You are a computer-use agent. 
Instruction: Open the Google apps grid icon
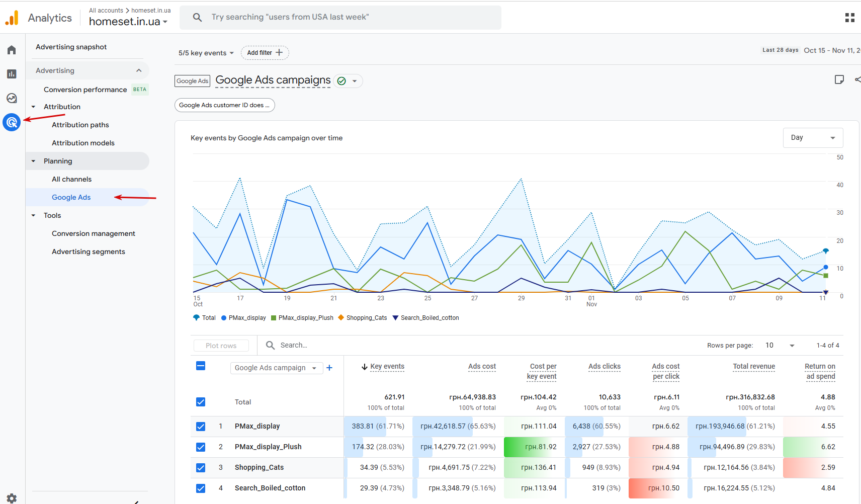click(850, 18)
